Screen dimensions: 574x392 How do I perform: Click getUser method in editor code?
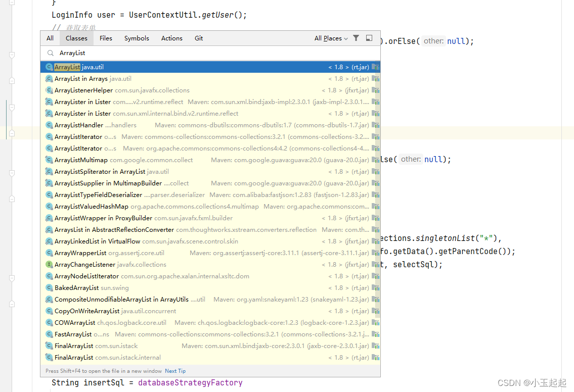click(x=217, y=15)
